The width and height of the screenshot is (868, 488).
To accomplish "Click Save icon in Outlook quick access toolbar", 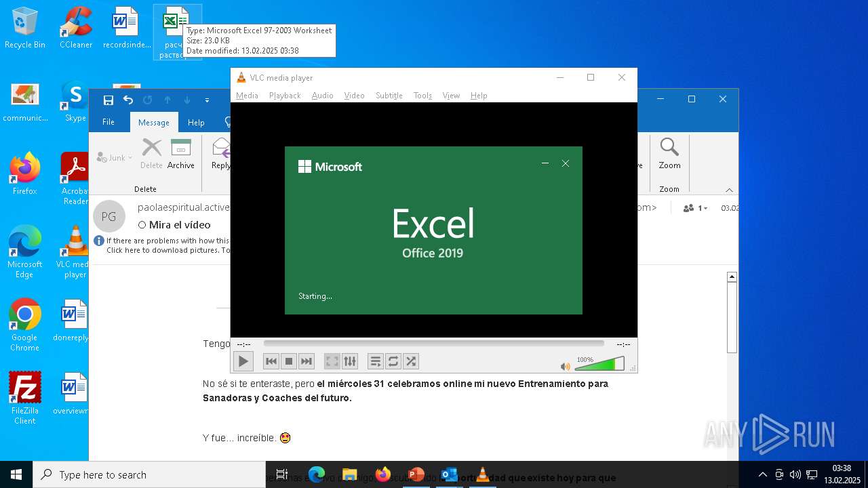I will click(x=108, y=100).
